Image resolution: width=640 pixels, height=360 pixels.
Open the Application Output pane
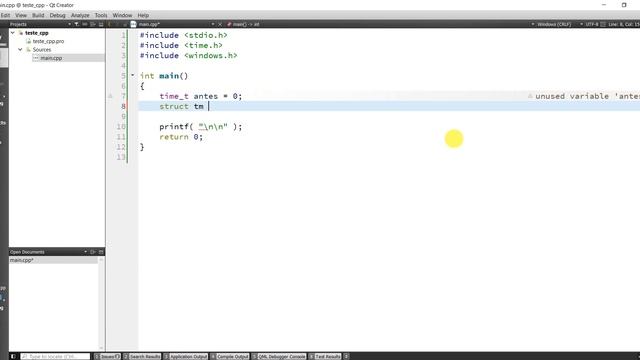186,356
